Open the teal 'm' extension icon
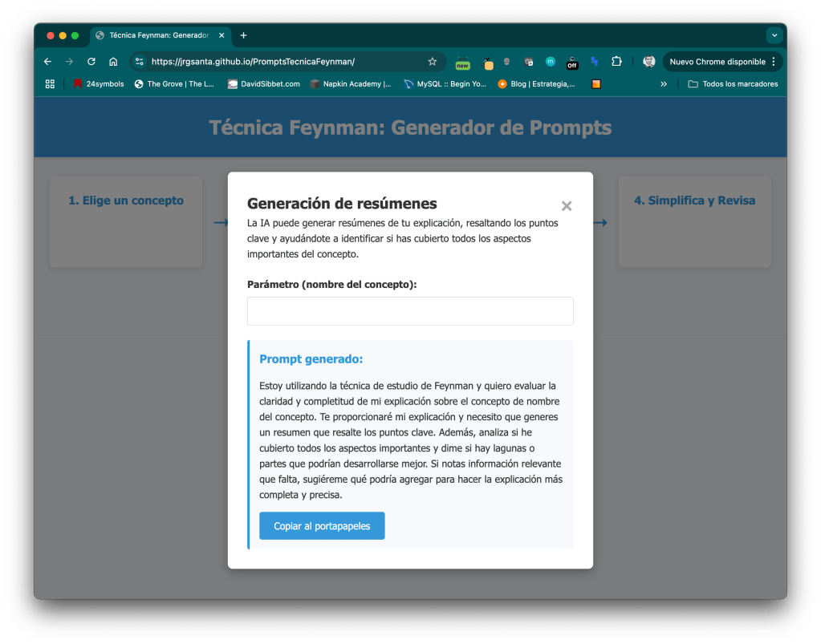Viewport: 821px width, 644px height. pos(550,61)
